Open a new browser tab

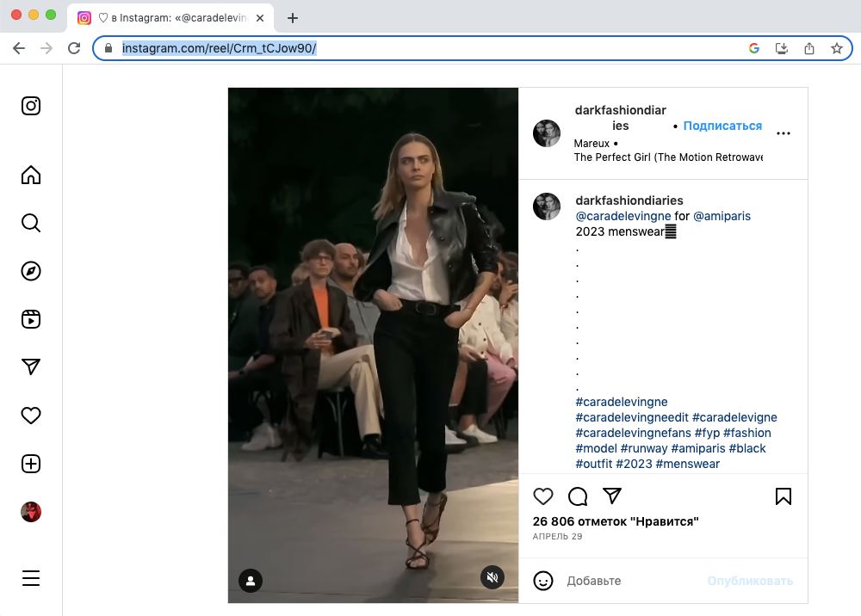(293, 18)
